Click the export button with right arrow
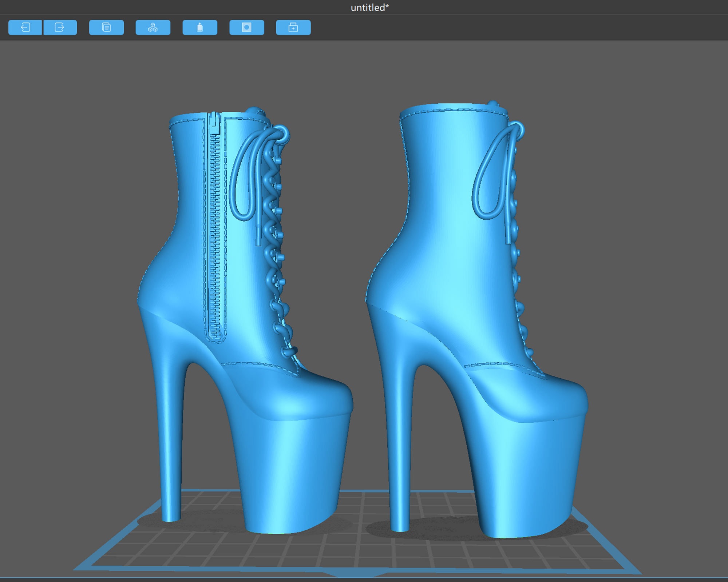The width and height of the screenshot is (728, 582). 60,27
